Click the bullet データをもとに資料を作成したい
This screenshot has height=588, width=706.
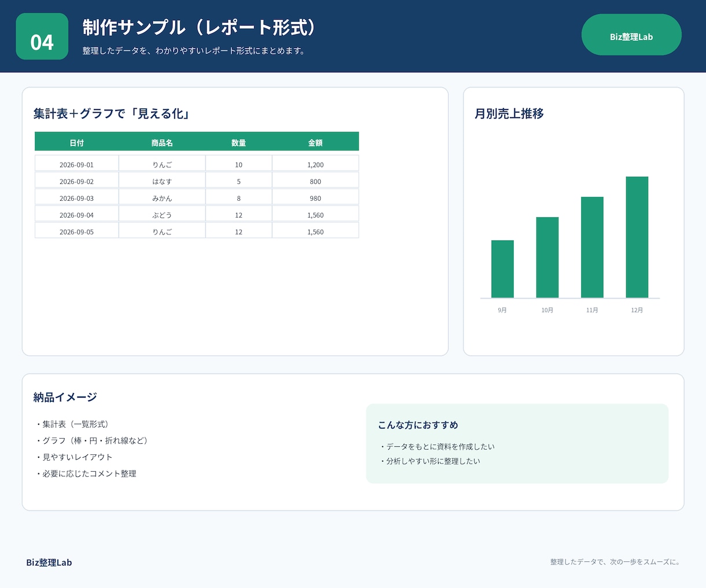(x=437, y=447)
